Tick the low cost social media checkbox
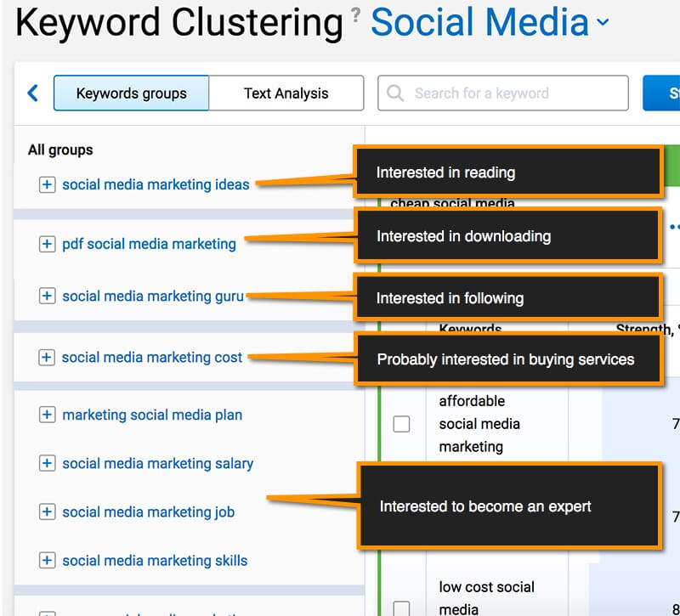 tap(401, 608)
